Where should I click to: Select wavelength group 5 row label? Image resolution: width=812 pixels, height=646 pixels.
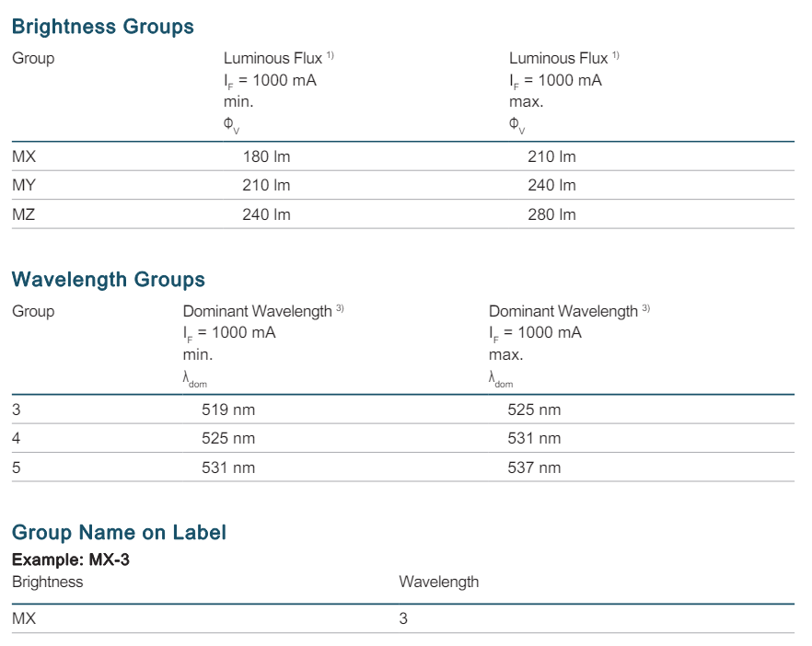click(17, 468)
